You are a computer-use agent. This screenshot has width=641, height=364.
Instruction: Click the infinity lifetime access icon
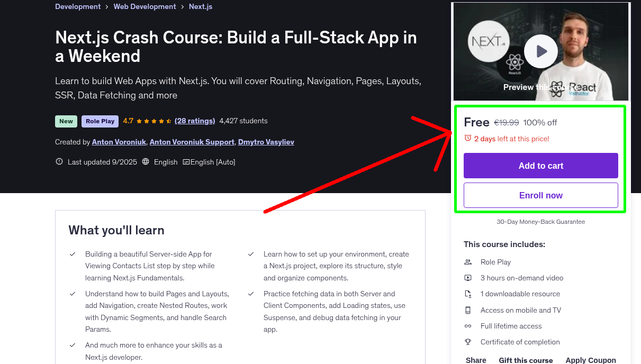[x=468, y=326]
